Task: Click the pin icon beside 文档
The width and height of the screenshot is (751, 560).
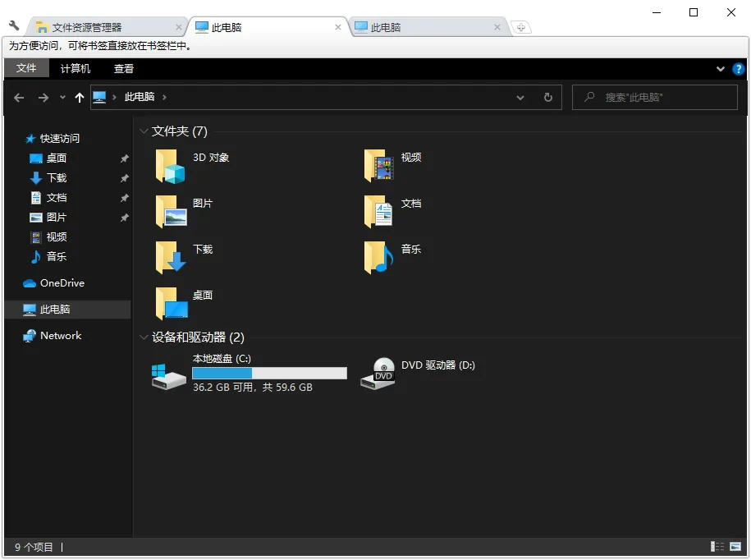Action: pos(124,198)
